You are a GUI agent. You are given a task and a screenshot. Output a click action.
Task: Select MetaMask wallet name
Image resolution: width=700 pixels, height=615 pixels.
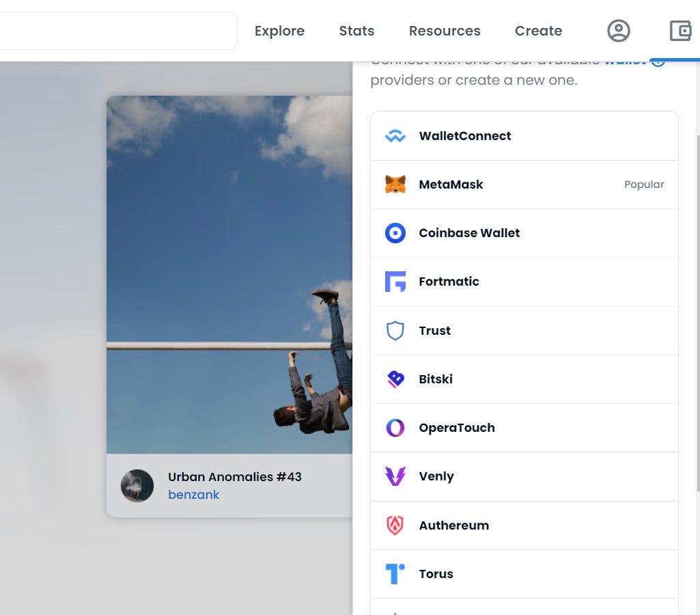coord(451,184)
